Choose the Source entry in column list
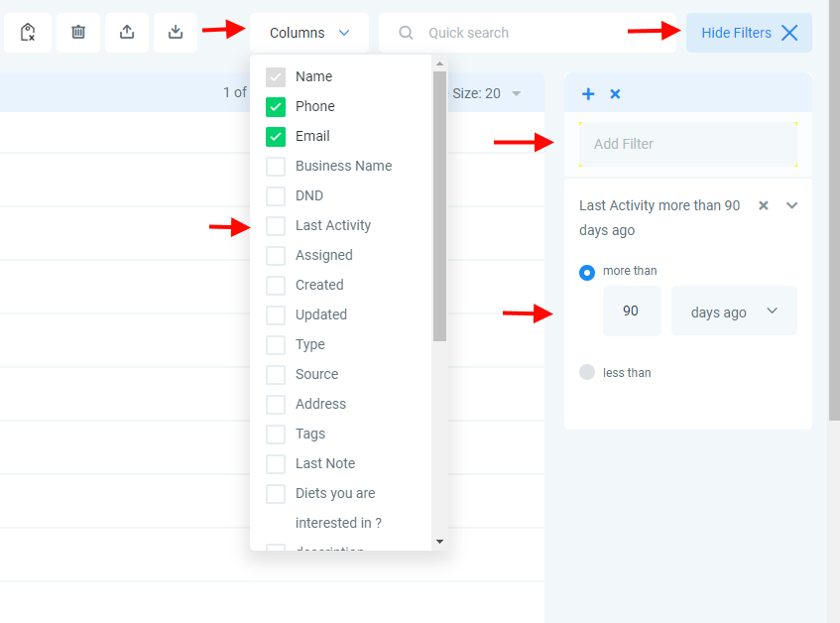Image resolution: width=840 pixels, height=623 pixels. (x=316, y=374)
